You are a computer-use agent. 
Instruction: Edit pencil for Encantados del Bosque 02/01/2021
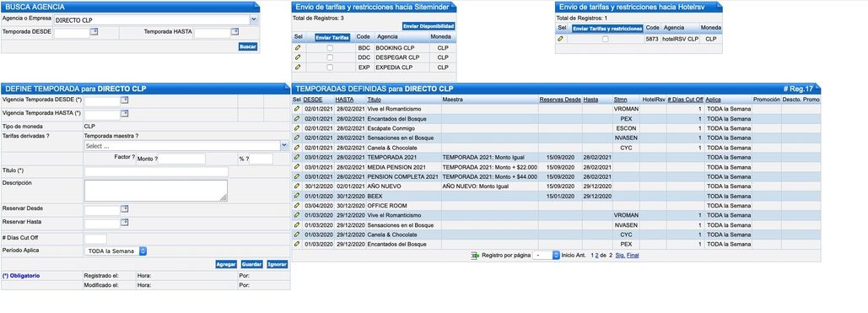click(297, 119)
